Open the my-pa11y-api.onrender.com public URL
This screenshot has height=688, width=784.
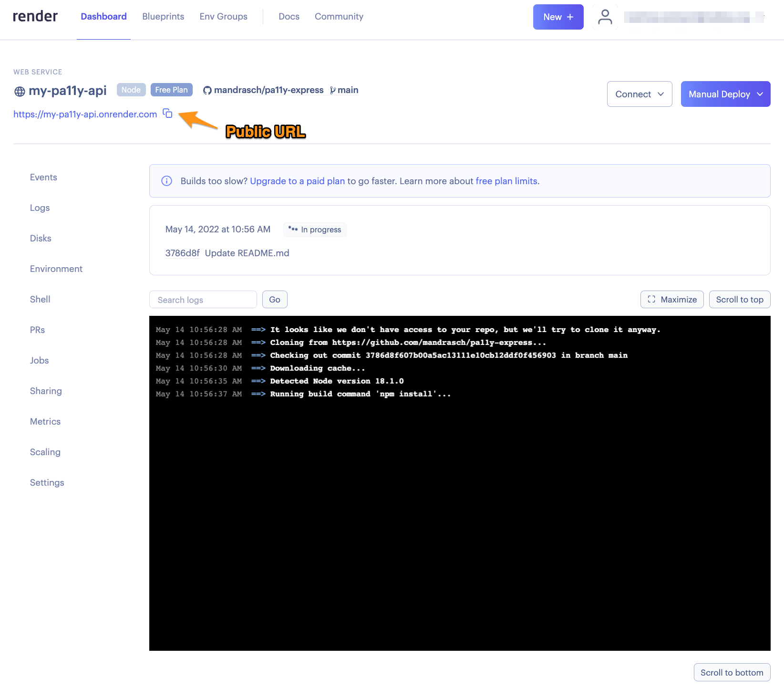85,114
